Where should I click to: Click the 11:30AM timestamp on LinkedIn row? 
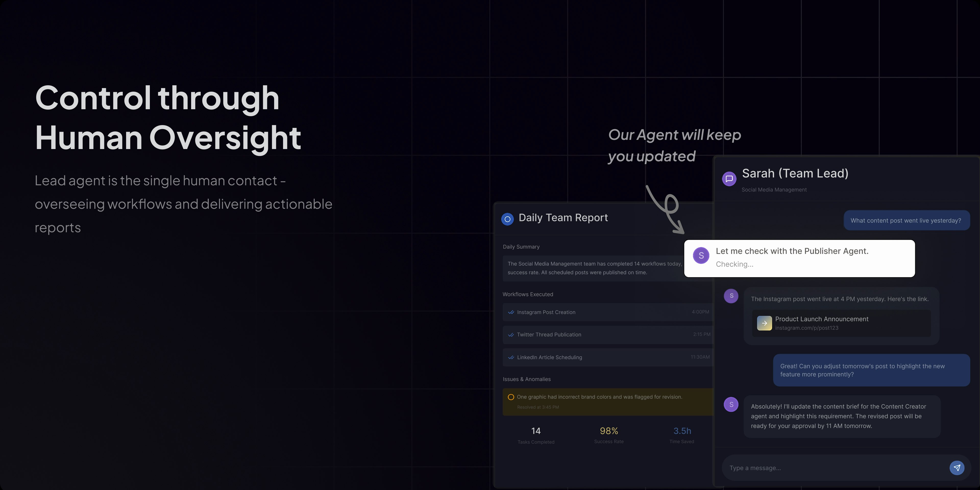[x=700, y=357]
